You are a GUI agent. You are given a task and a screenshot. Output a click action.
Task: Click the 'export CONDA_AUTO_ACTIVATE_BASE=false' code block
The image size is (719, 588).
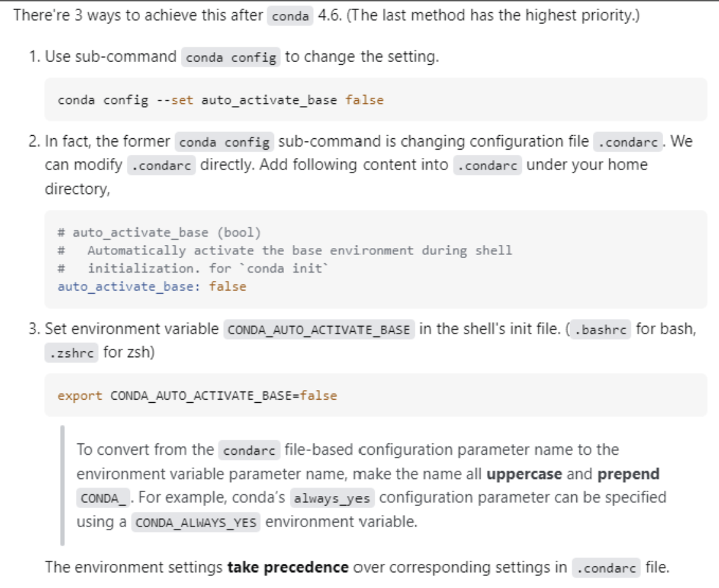click(x=375, y=395)
